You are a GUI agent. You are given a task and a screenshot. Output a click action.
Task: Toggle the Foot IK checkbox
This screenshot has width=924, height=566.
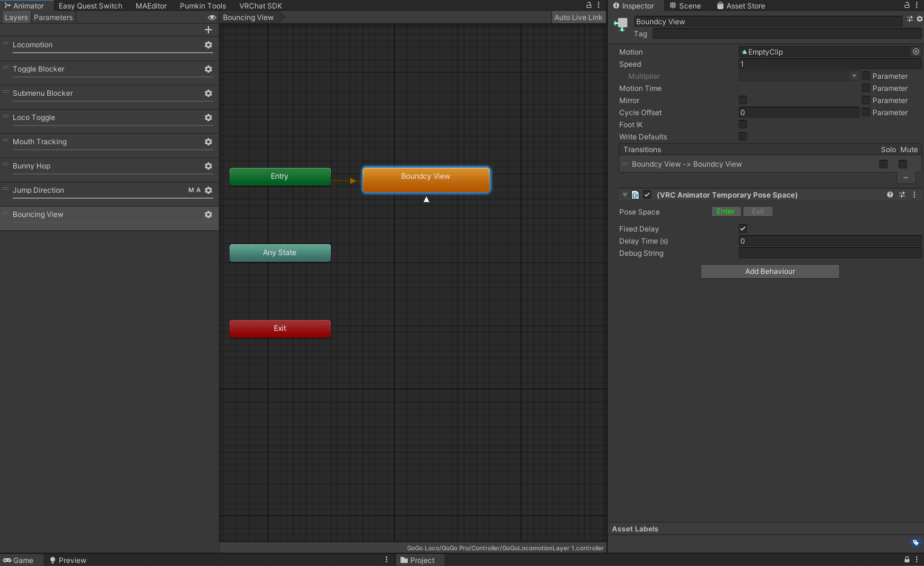[743, 124]
